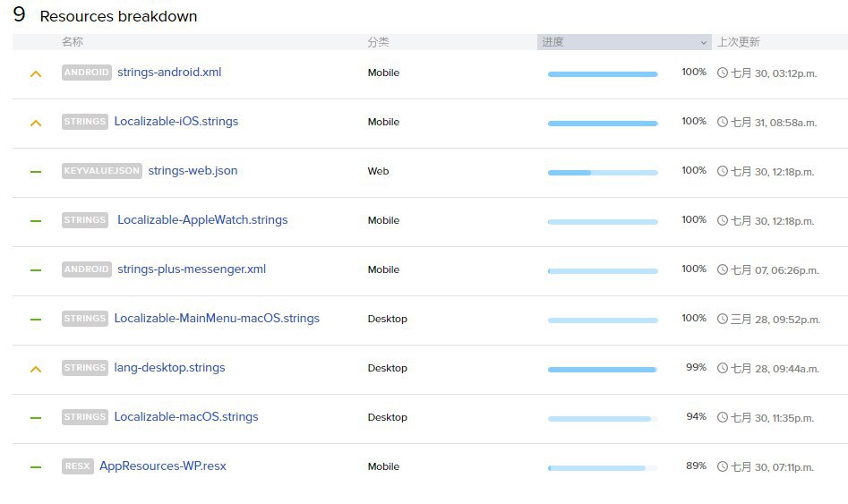Click the RESX badge beside AppResources-WP.resx
848x504 pixels.
[78, 466]
